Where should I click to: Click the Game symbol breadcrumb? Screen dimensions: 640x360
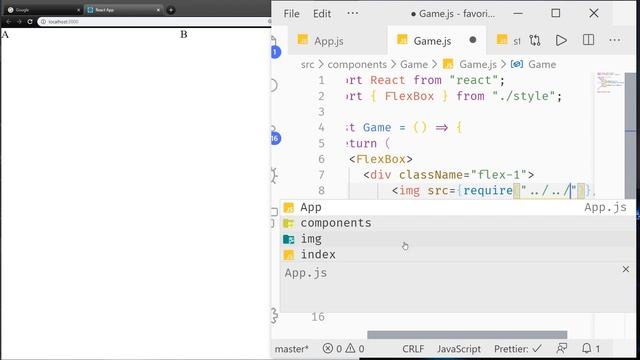tap(542, 64)
